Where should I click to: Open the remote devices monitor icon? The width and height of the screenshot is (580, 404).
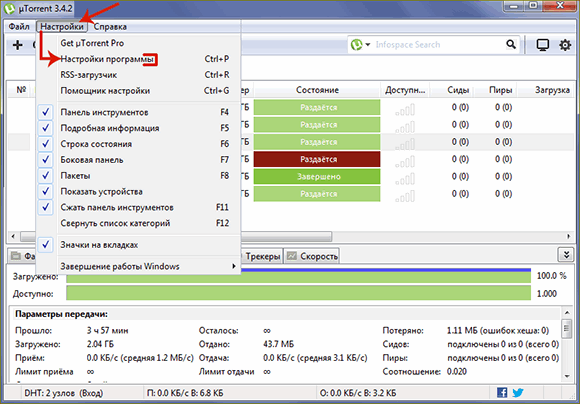543,45
